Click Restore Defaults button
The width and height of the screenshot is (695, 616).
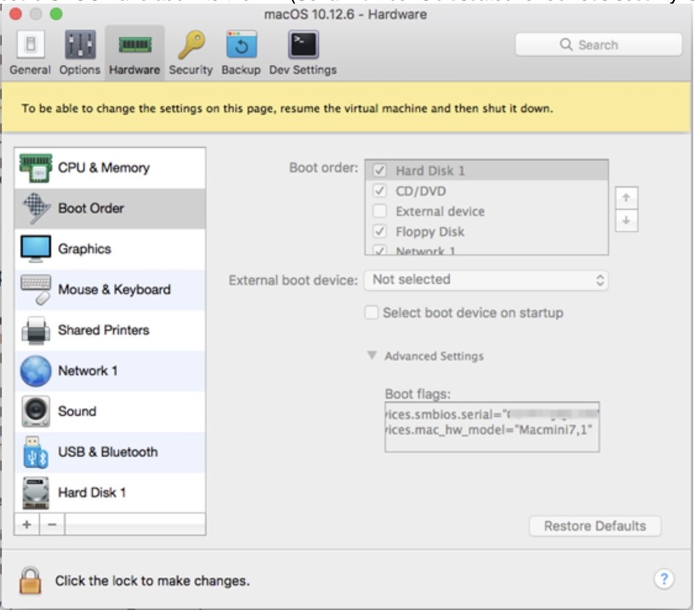click(x=596, y=526)
